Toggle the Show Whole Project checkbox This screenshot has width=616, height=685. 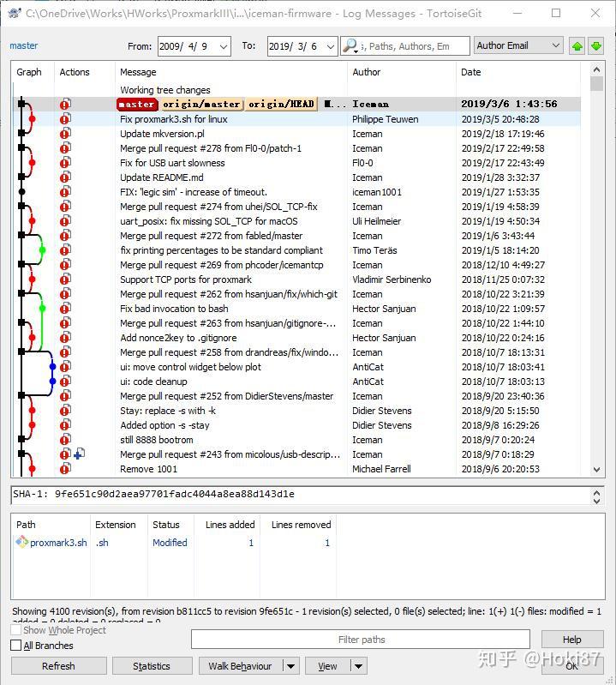15,630
